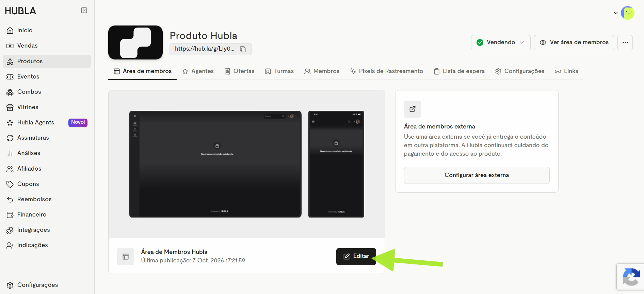Collapse the sidebar panel icon
The image size is (644, 294).
tap(84, 10)
